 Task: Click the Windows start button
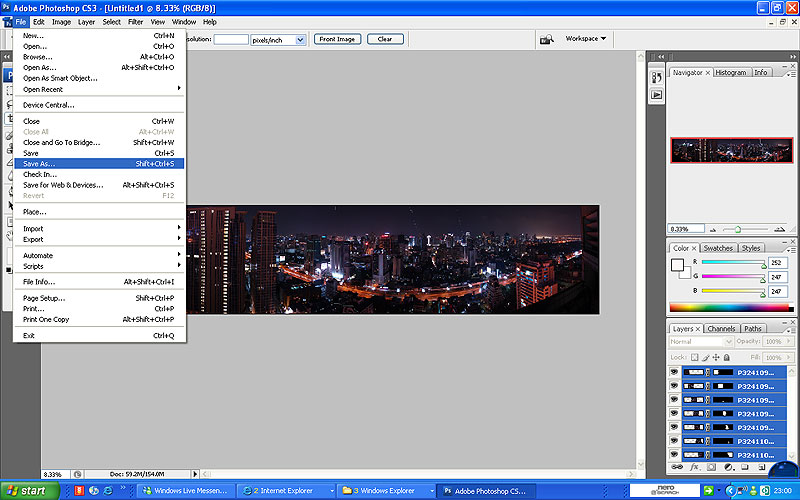pos(30,491)
